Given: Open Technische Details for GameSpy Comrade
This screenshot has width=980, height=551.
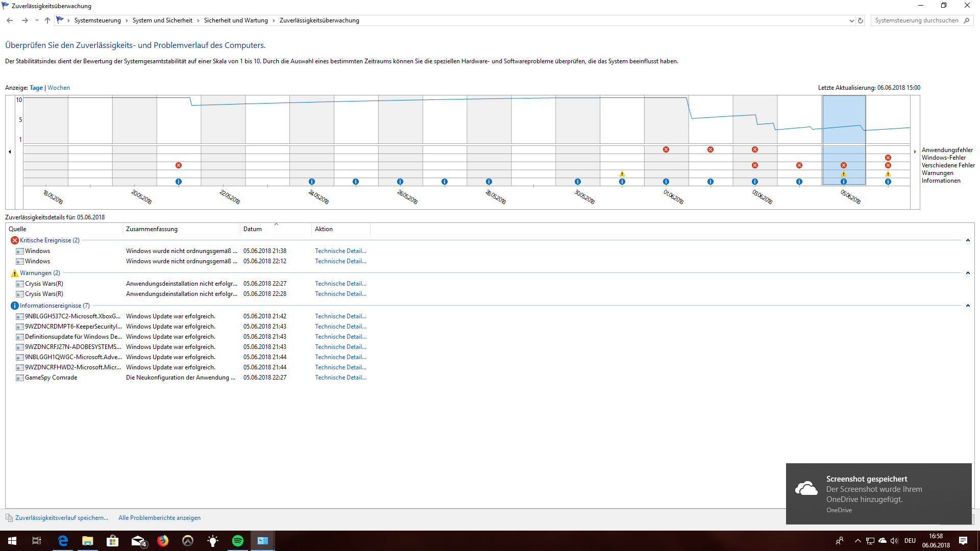Looking at the screenshot, I should 340,378.
